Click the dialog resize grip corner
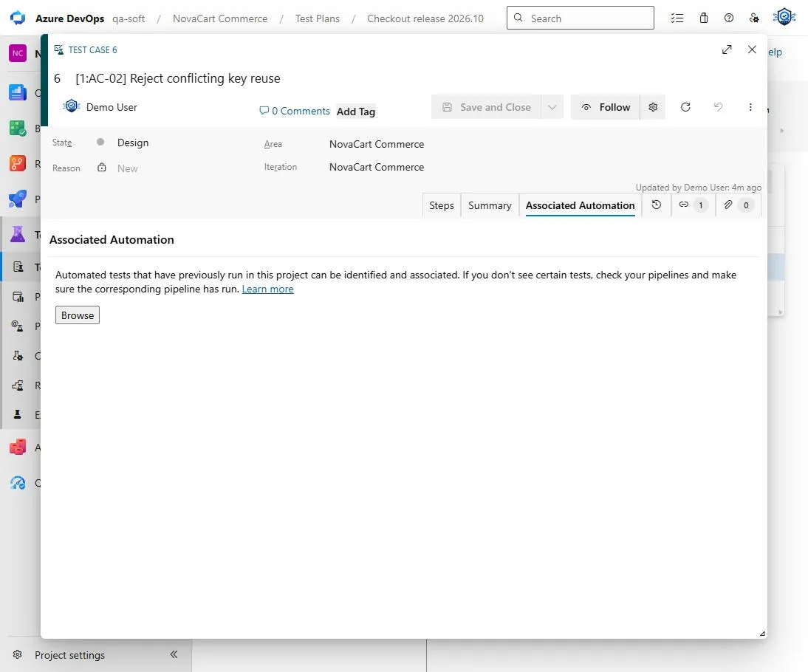 [x=762, y=634]
